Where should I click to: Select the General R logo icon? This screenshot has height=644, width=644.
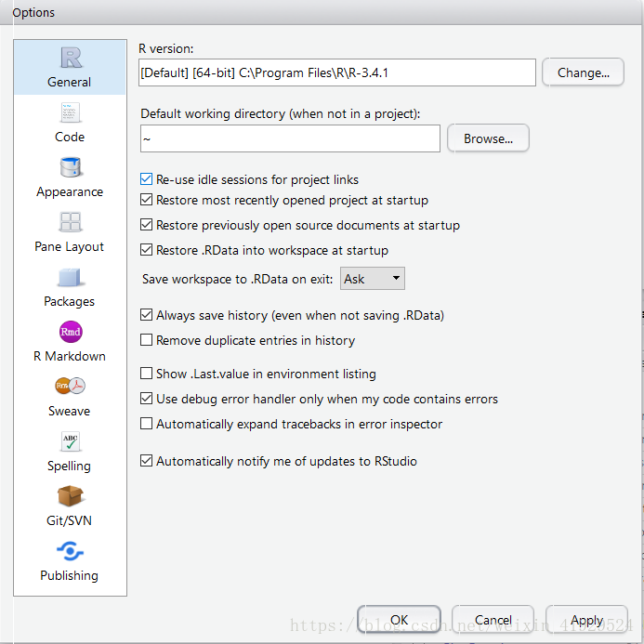point(71,57)
